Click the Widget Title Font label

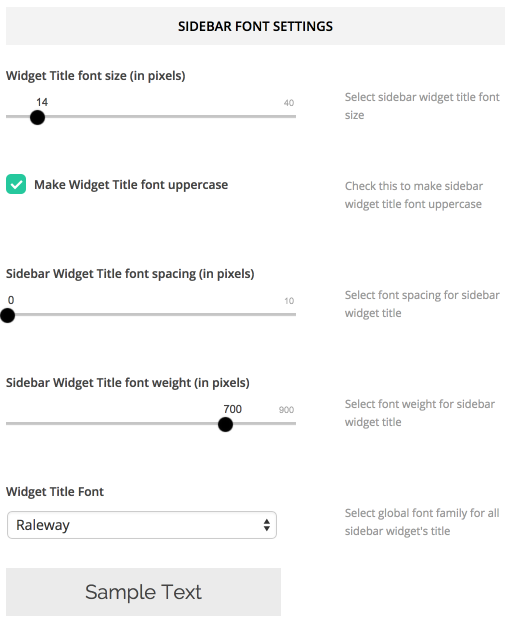pos(55,491)
